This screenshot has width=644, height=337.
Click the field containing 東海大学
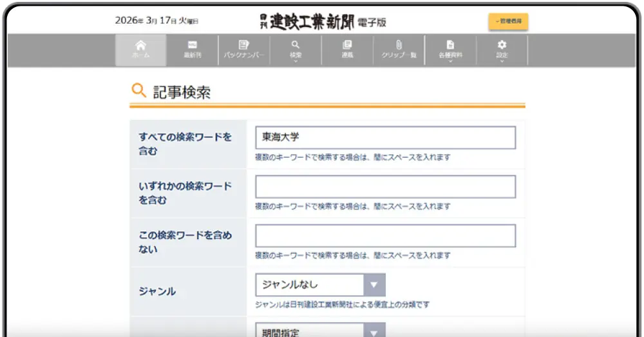385,137
